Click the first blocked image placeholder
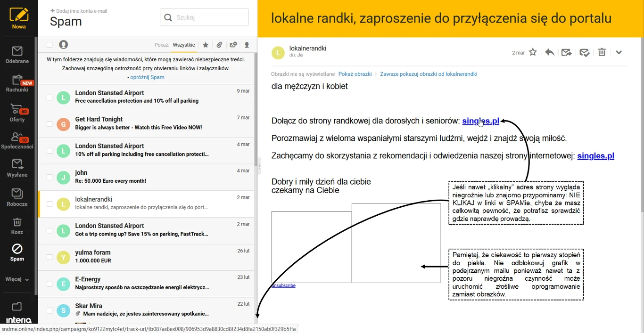Screen dimensions: 644x333 pos(312,247)
